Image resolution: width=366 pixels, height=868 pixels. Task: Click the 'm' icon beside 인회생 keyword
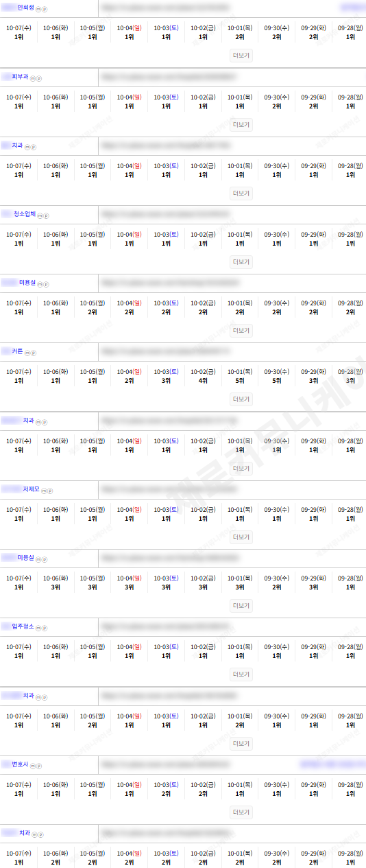pos(38,9)
